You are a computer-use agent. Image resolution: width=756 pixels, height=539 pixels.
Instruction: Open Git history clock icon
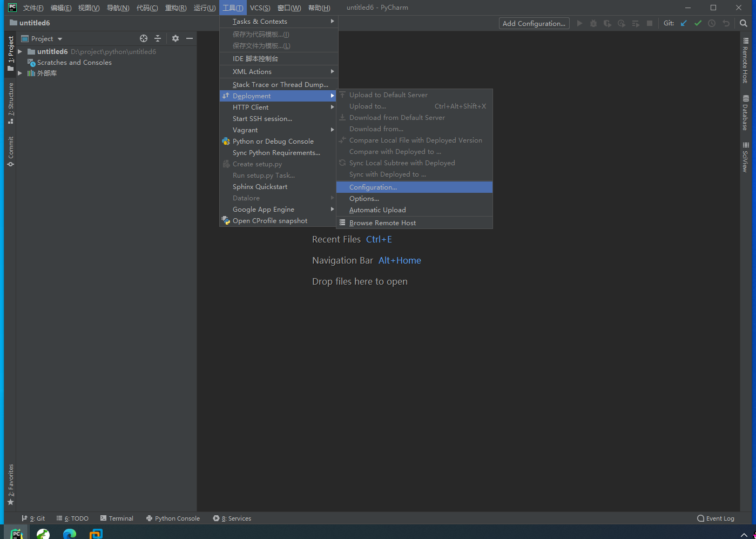click(712, 23)
